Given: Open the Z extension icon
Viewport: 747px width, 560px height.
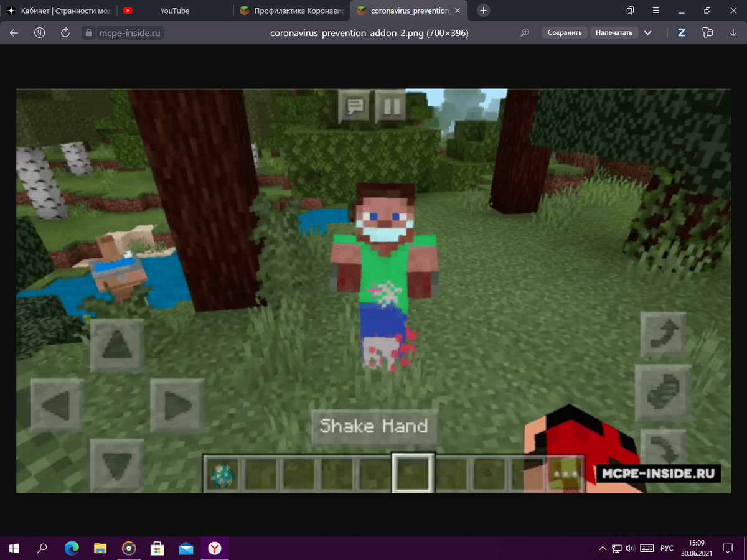Looking at the screenshot, I should [x=682, y=33].
